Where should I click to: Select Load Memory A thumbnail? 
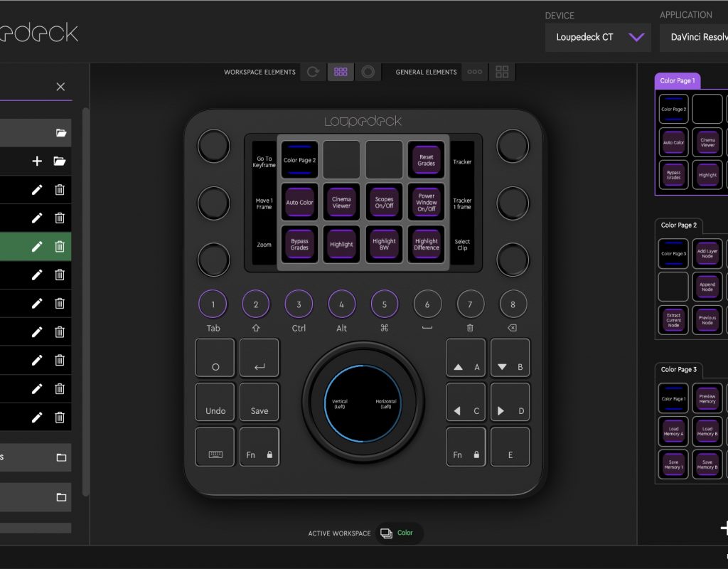[x=673, y=432]
